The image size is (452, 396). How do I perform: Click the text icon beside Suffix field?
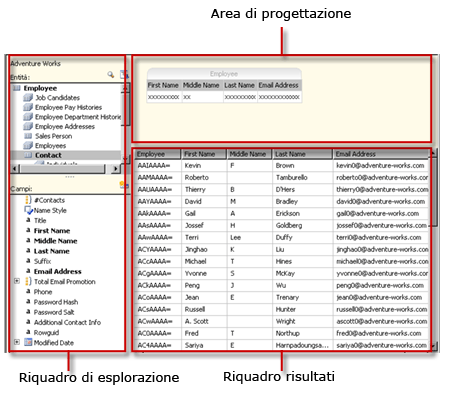pyautogui.click(x=28, y=261)
